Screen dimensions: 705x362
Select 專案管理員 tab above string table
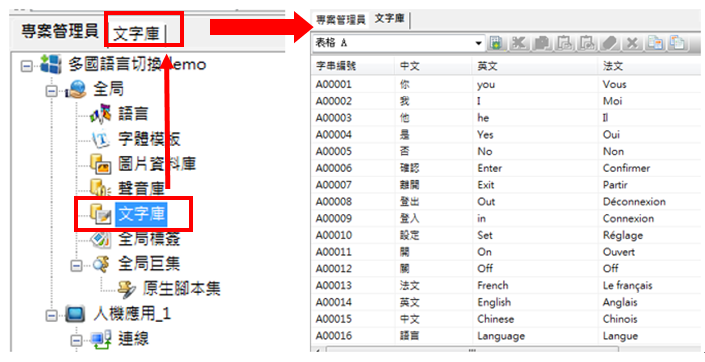pos(341,20)
